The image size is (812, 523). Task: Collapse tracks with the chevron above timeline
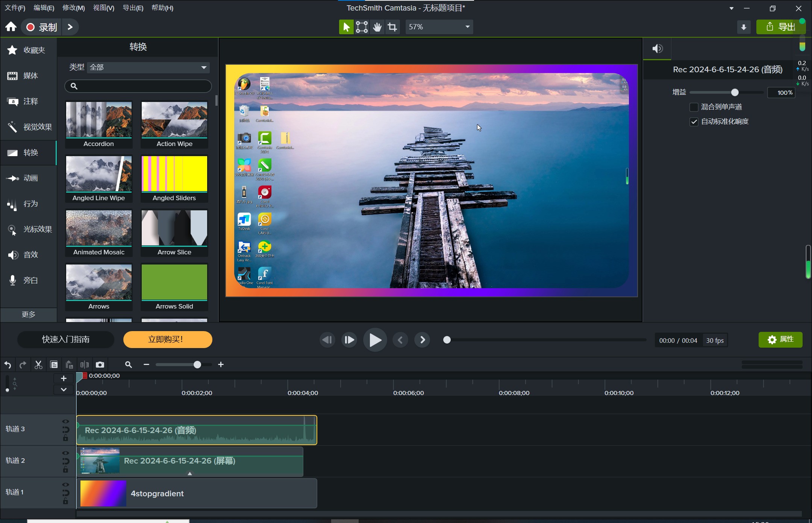click(63, 390)
